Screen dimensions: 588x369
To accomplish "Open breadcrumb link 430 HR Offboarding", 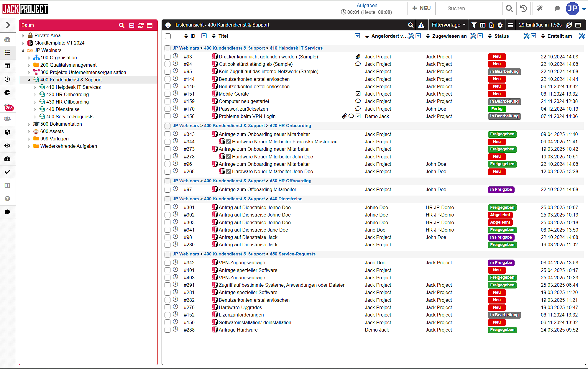I will pyautogui.click(x=290, y=181).
